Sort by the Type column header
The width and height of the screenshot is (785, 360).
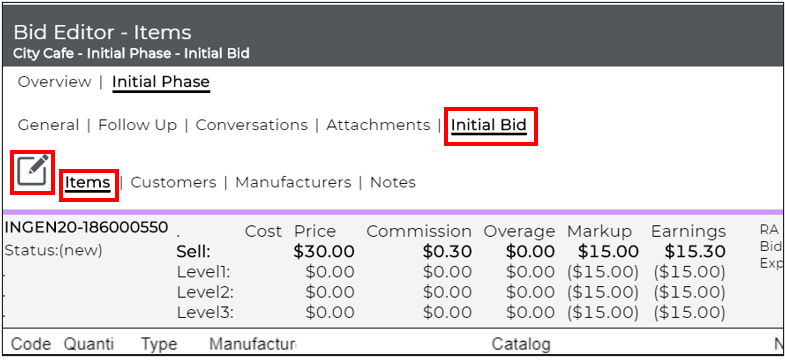tap(159, 344)
